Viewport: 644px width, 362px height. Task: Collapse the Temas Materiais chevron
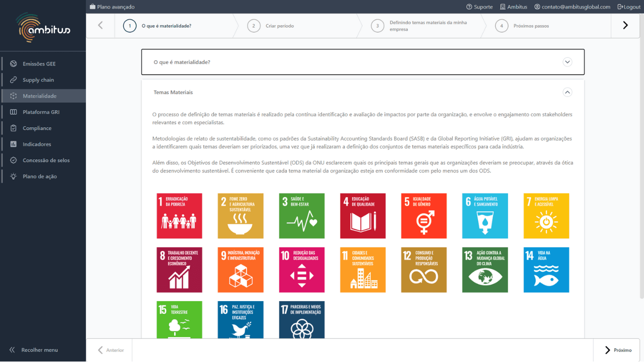[568, 92]
